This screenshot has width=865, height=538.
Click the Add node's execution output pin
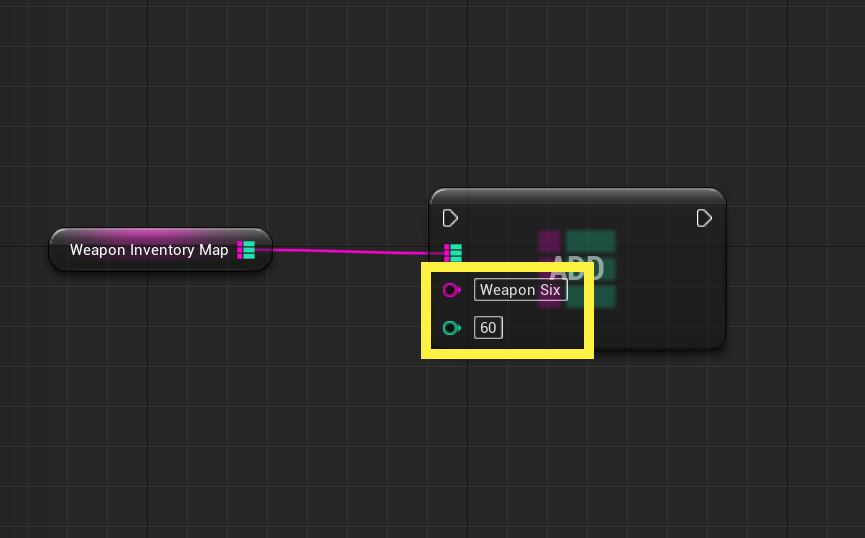click(704, 218)
